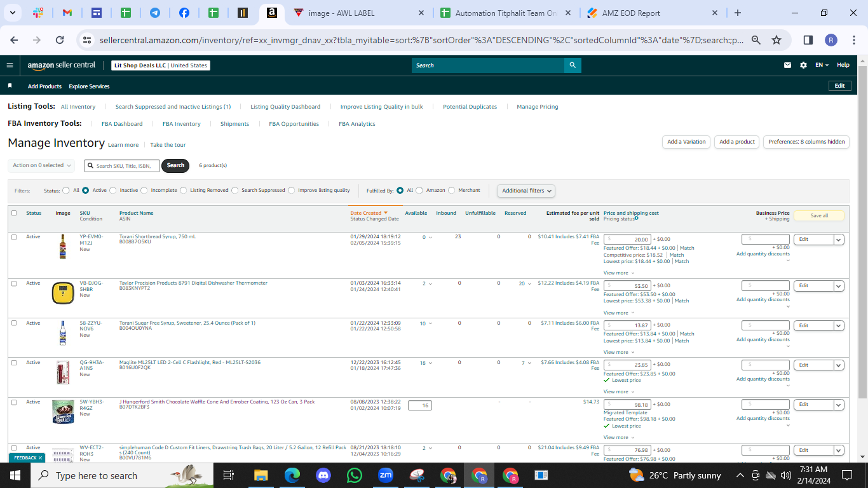
Task: Click the black Search button
Action: click(175, 165)
